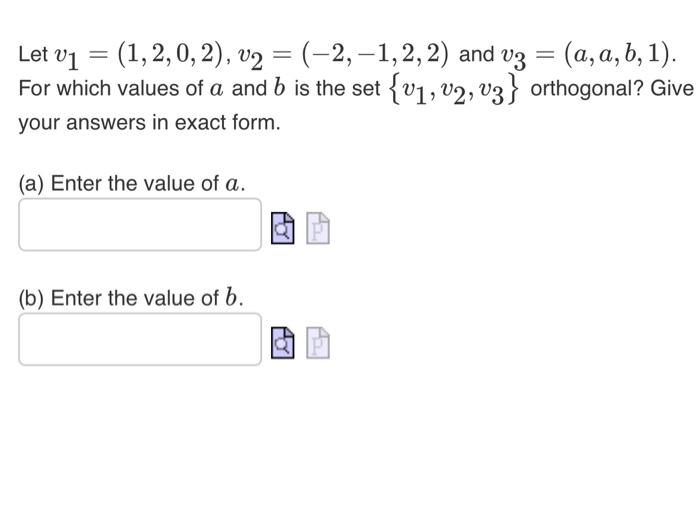Click the phrase "For which values of"
The width and height of the screenshot is (700, 505).
(x=111, y=88)
